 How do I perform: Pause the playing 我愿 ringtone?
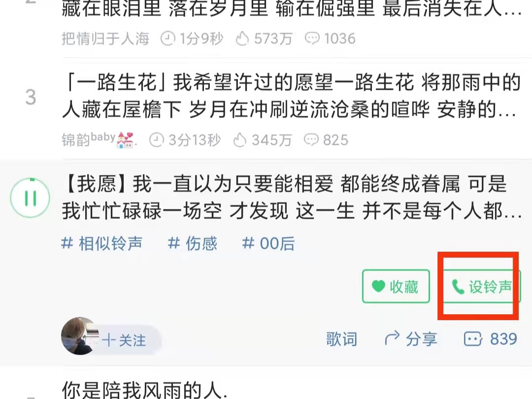(30, 198)
